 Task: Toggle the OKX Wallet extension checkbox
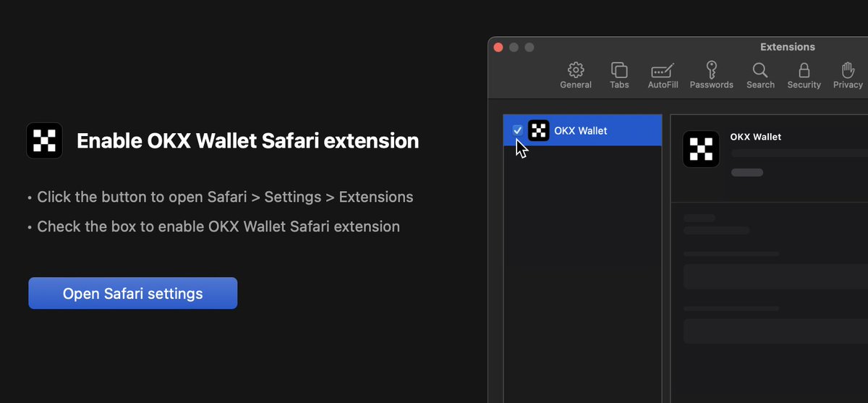(x=518, y=130)
